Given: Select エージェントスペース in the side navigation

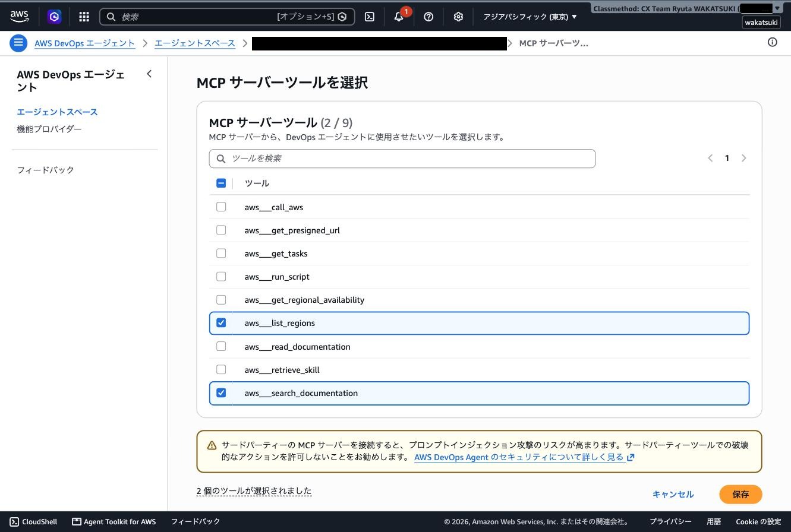Looking at the screenshot, I should (57, 112).
